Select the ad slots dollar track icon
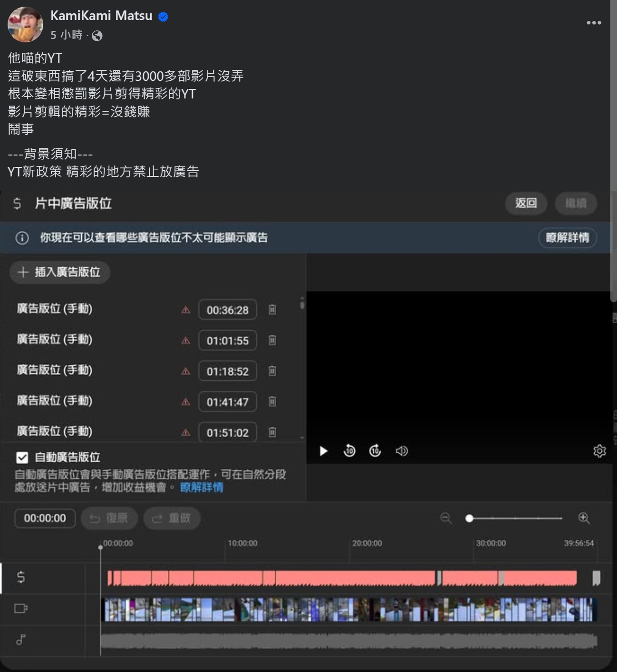The width and height of the screenshot is (617, 672). 21,577
